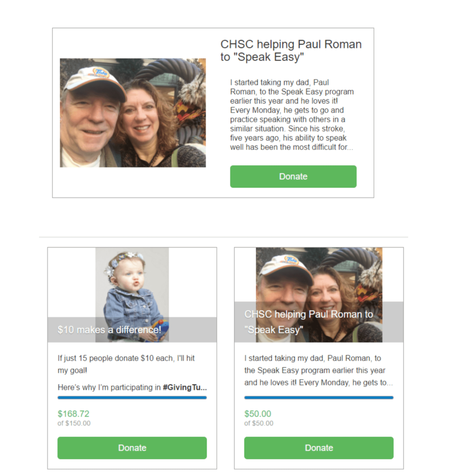
Task: Select the $50.00 raised amount
Action: (x=258, y=413)
